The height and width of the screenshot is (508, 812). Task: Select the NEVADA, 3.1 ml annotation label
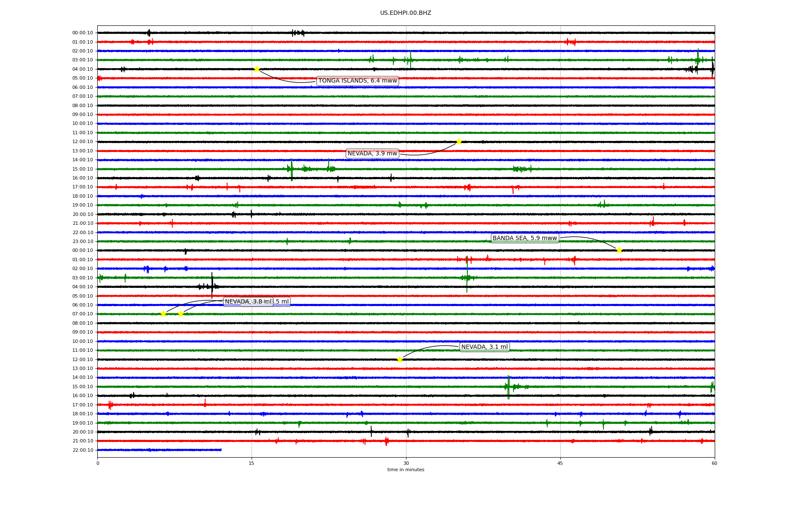[485, 347]
